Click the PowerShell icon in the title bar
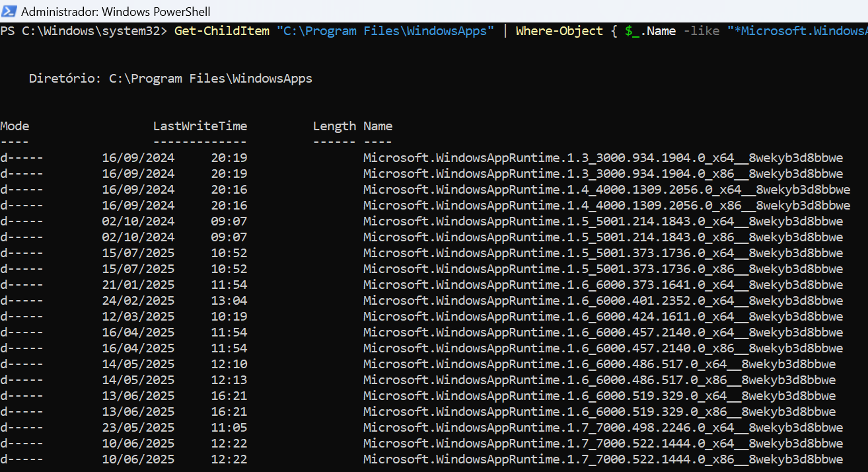 (9, 11)
